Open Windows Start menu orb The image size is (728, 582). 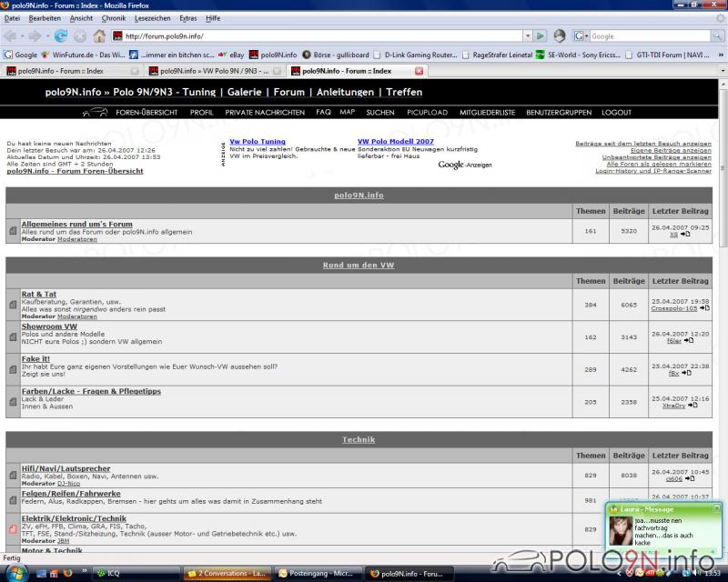[15, 573]
